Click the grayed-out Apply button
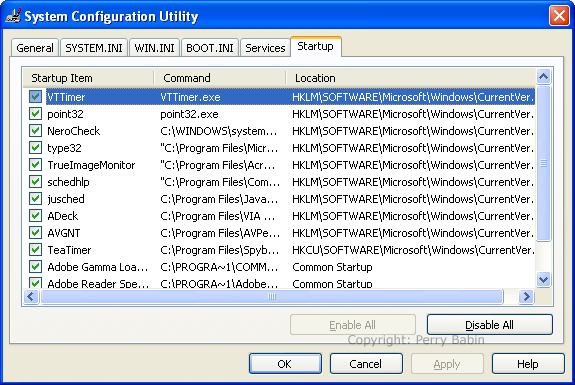The image size is (575, 385). tap(447, 364)
